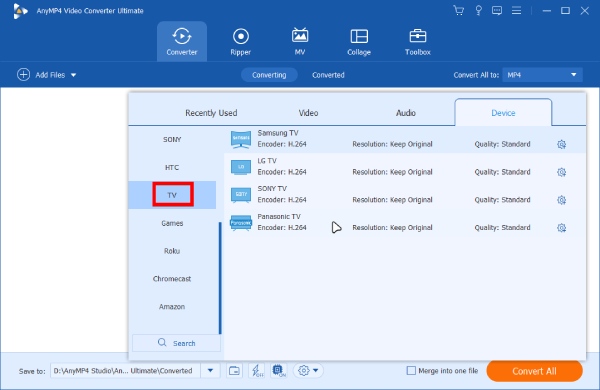The height and width of the screenshot is (390, 600).
Task: Open the Convert All to MP4 dropdown
Action: click(x=542, y=75)
